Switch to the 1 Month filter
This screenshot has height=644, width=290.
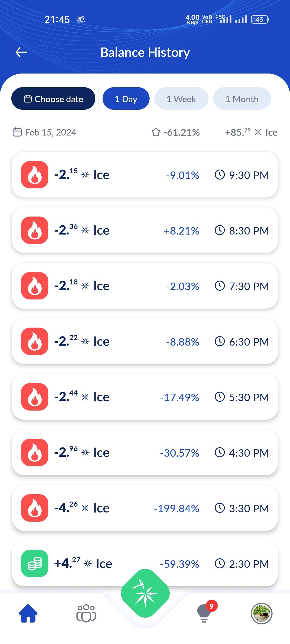click(242, 98)
